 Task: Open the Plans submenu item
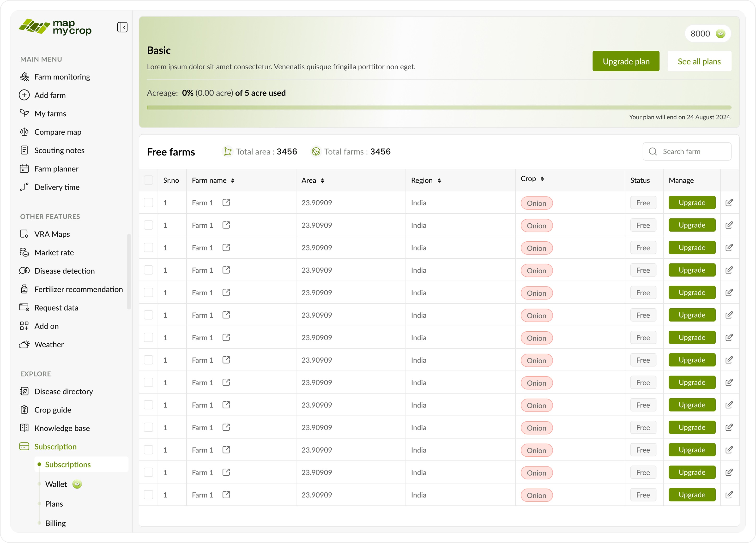point(54,504)
